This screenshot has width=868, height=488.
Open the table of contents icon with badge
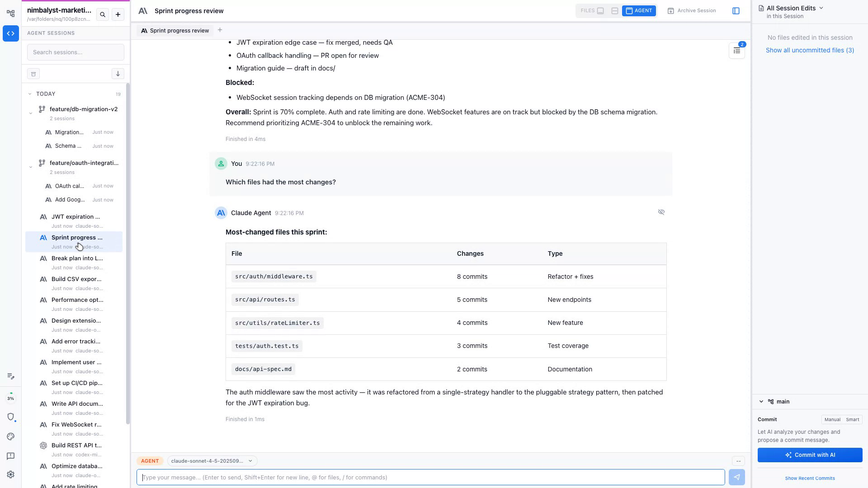pos(737,51)
